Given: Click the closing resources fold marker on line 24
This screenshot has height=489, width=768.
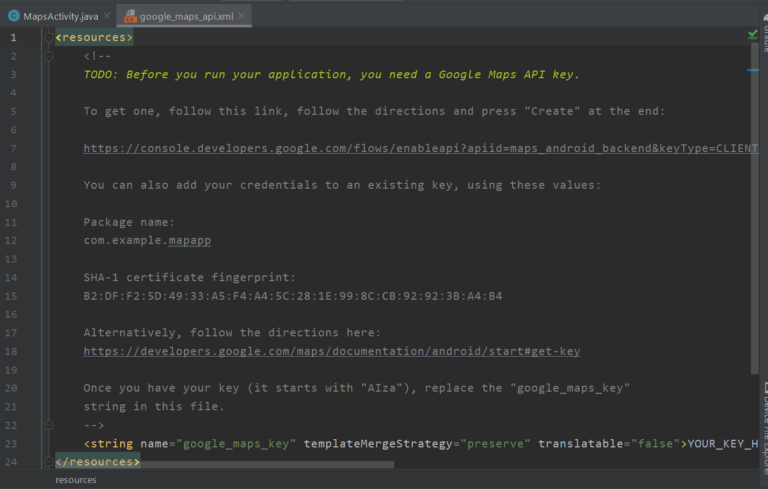Looking at the screenshot, I should pyautogui.click(x=48, y=461).
